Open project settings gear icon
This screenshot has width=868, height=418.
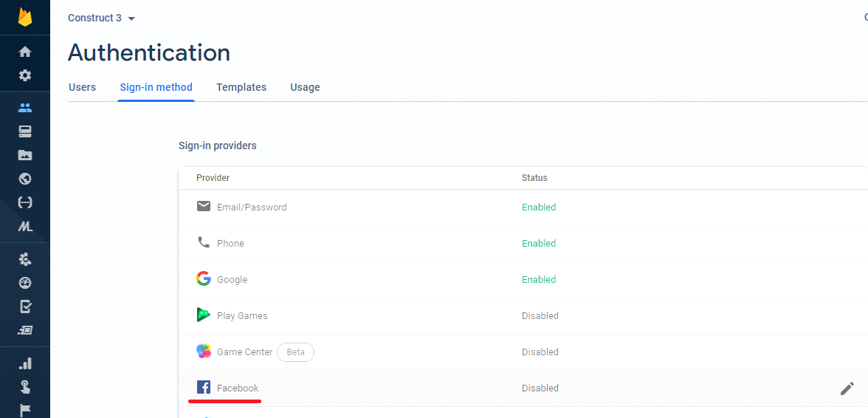(x=25, y=75)
